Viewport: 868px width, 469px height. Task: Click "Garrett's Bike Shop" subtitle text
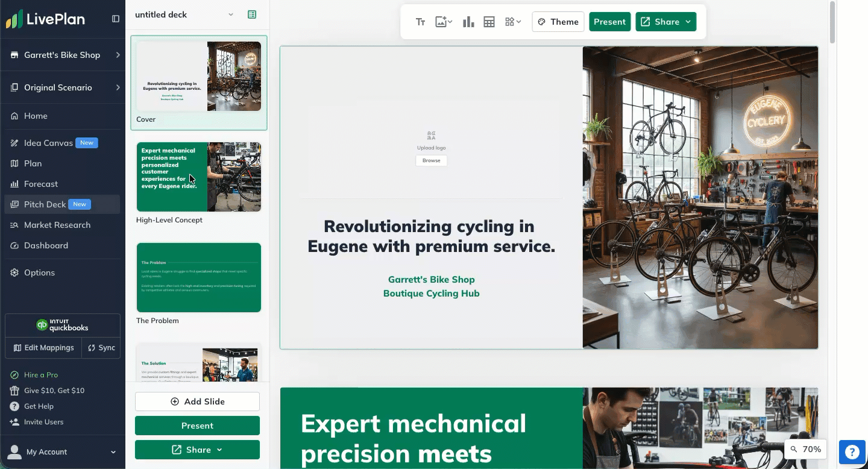click(x=432, y=280)
